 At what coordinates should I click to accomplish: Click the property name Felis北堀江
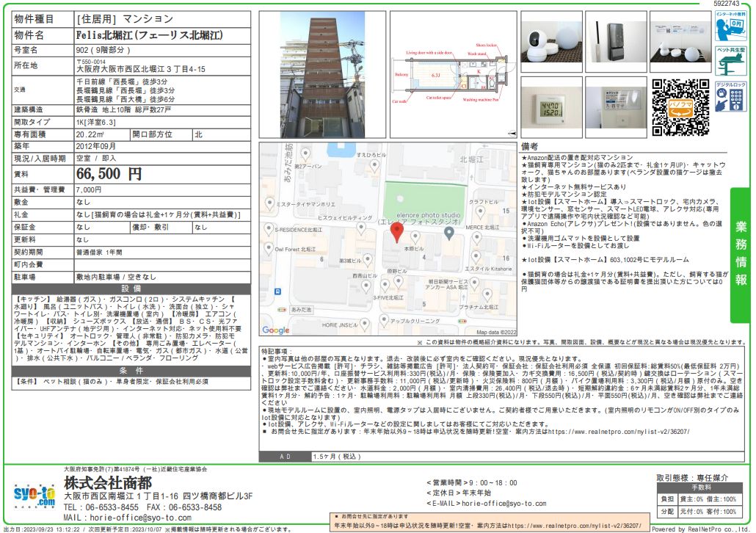point(150,35)
